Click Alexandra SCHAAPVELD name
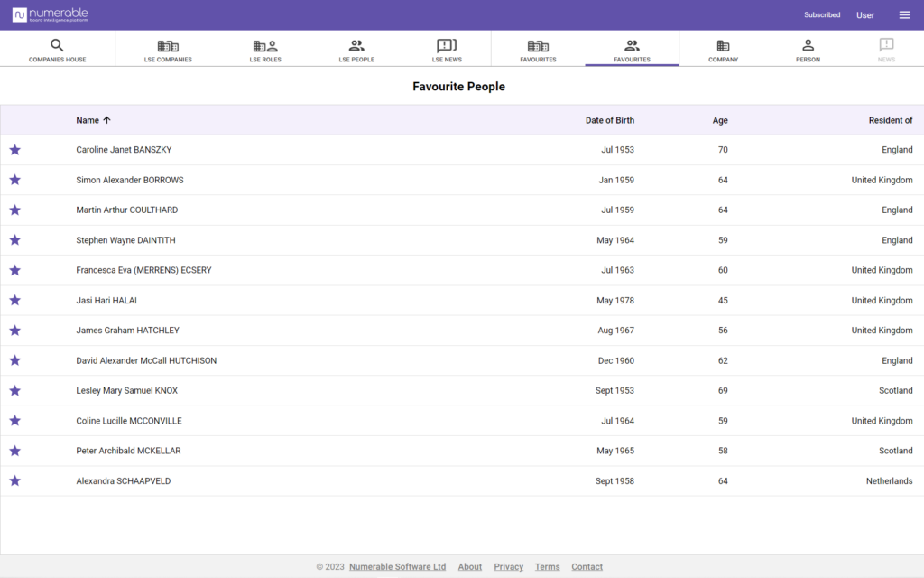This screenshot has width=924, height=578. 123,480
